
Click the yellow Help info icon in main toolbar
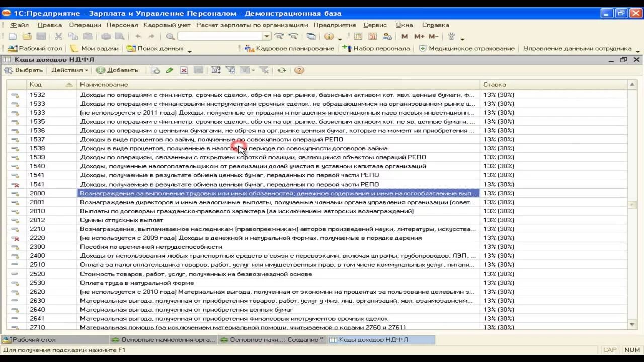coord(329,36)
